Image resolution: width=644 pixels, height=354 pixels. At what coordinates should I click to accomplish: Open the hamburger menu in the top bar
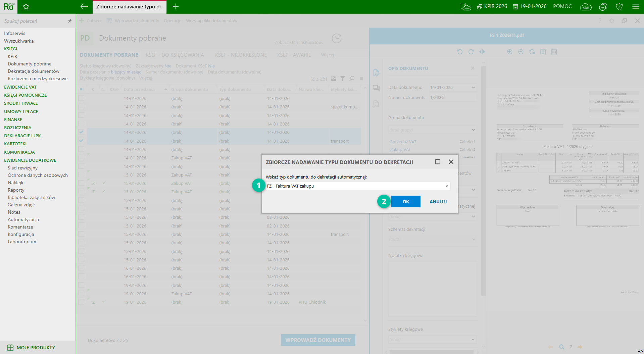pos(636,7)
